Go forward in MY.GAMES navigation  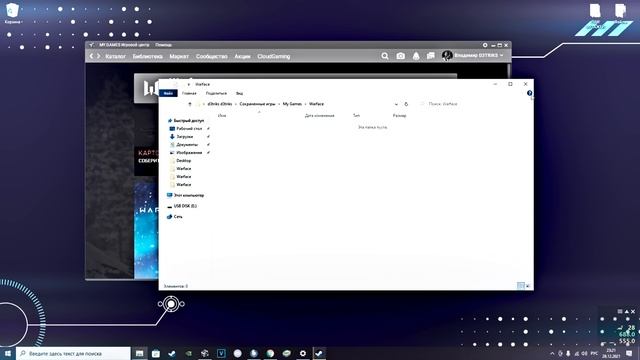pyautogui.click(x=98, y=56)
